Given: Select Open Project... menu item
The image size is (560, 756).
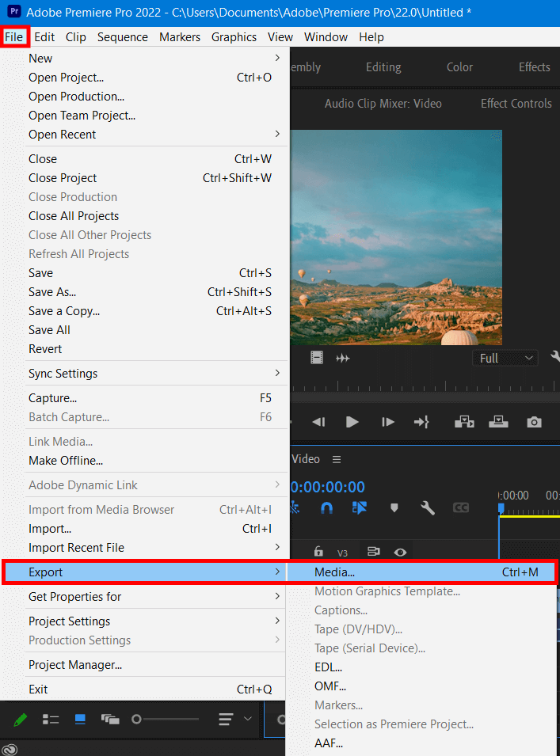Looking at the screenshot, I should tap(145, 78).
